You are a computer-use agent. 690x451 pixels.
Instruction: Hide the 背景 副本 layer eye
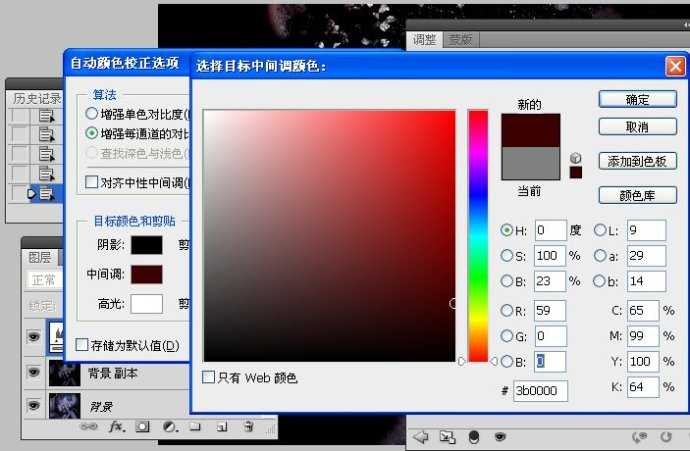34,373
